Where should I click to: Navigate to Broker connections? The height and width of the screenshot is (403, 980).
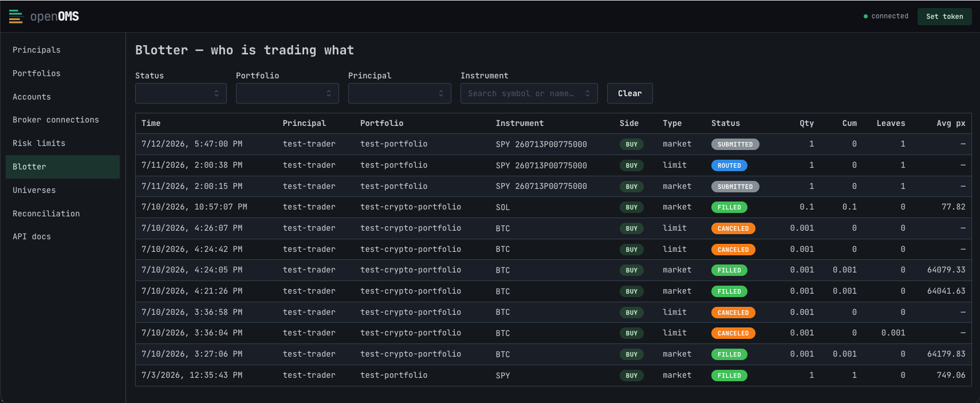[63, 120]
